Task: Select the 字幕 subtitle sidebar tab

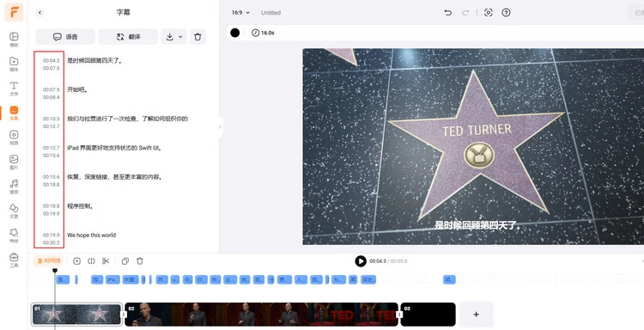Action: tap(14, 113)
